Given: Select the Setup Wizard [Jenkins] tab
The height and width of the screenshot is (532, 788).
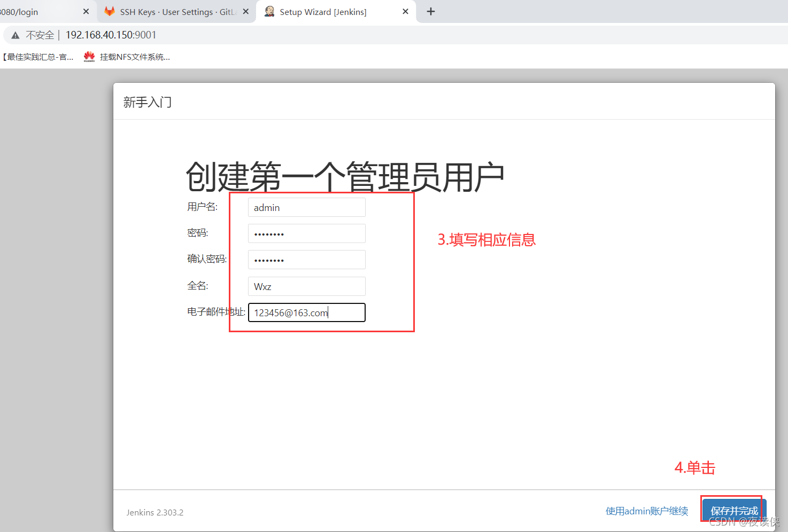Looking at the screenshot, I should point(336,12).
